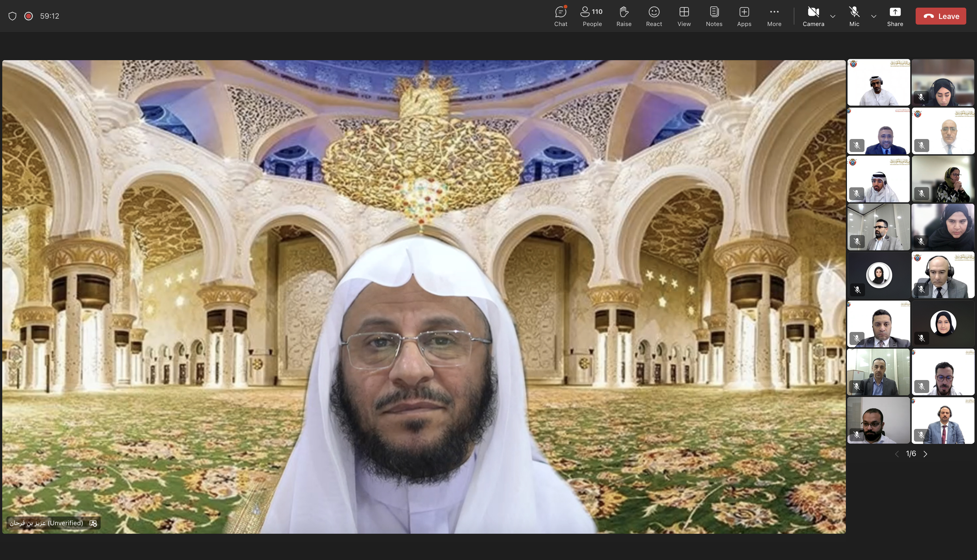The image size is (977, 560).
Task: Select the bottom-left bearded man with glasses tile
Action: click(x=879, y=420)
